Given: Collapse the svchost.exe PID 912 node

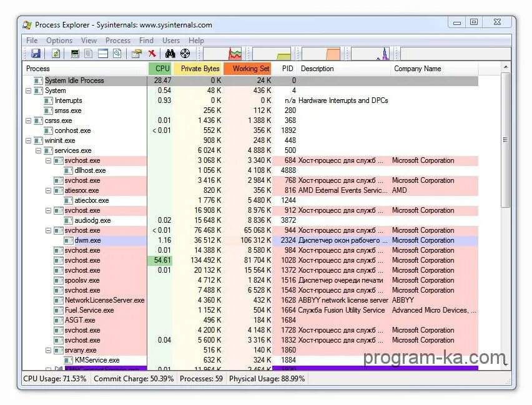Looking at the screenshot, I should [x=48, y=211].
